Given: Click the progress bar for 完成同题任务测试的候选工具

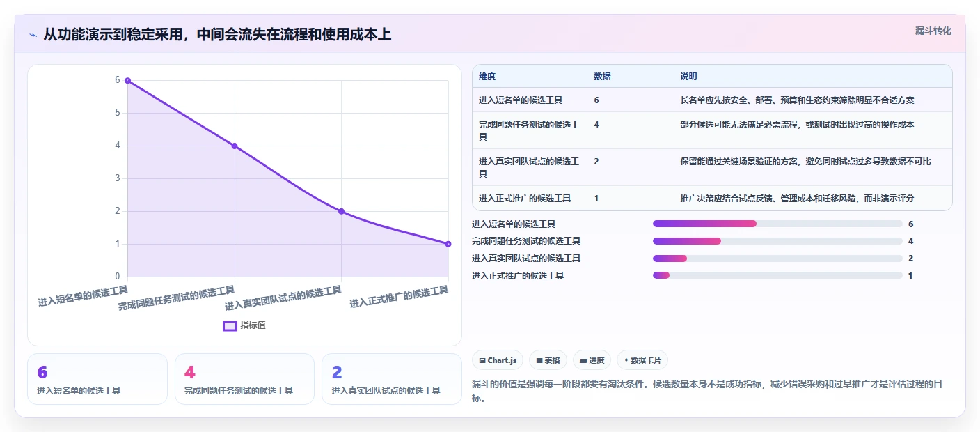Looking at the screenshot, I should pyautogui.click(x=777, y=241).
